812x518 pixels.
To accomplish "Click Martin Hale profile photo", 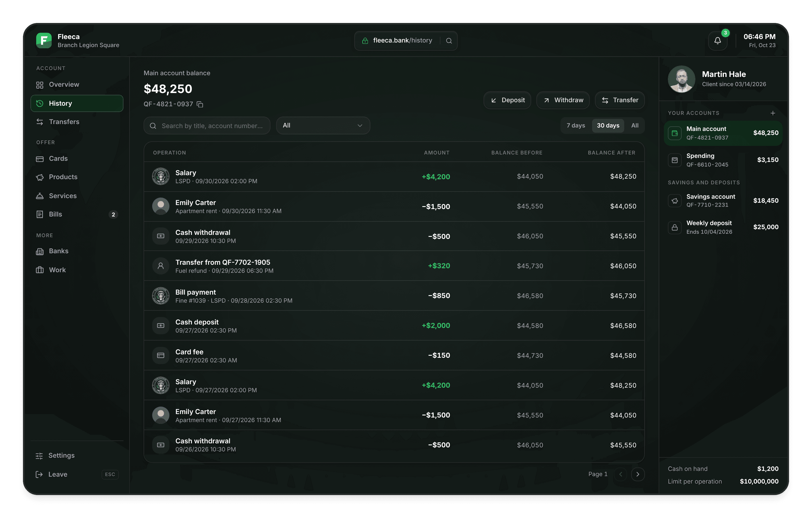I will click(681, 79).
